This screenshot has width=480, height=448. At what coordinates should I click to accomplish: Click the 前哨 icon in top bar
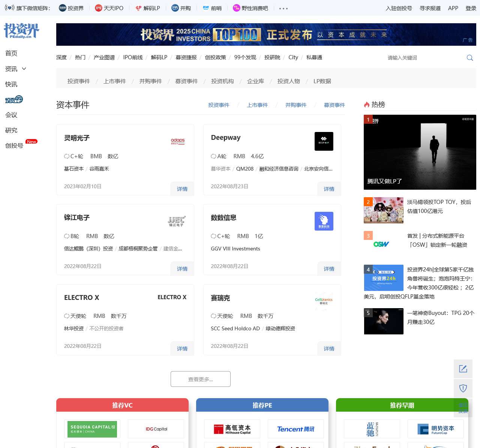pyautogui.click(x=205, y=7)
